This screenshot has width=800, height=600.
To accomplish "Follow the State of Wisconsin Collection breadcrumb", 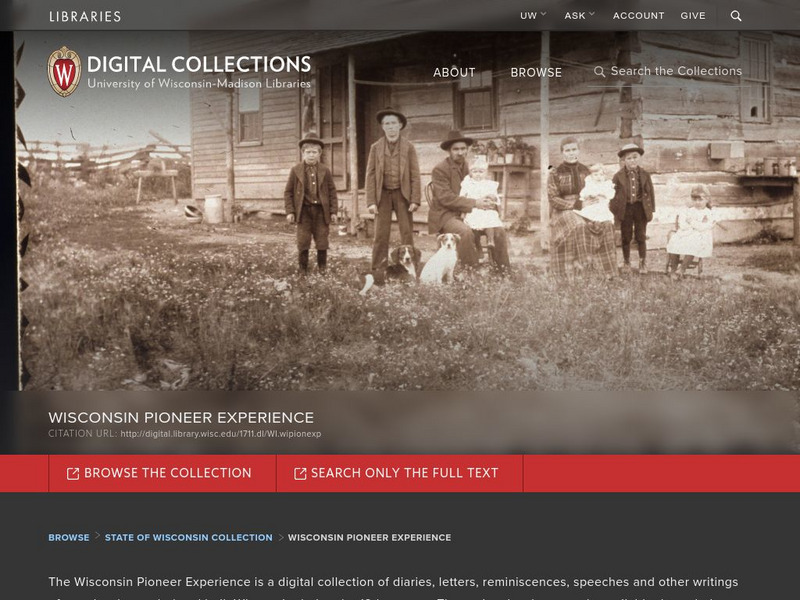I will click(188, 537).
